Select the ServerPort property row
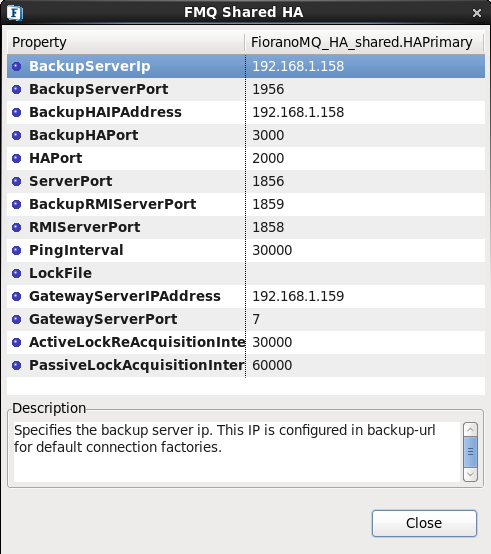This screenshot has height=554, width=491. (x=246, y=181)
